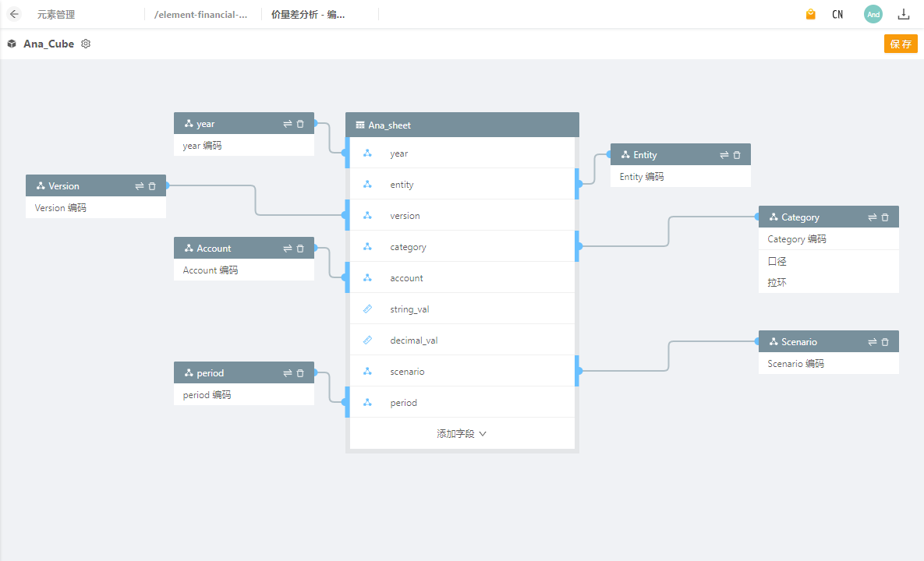The image size is (924, 561).
Task: Delete the period dimension node
Action: coord(300,373)
